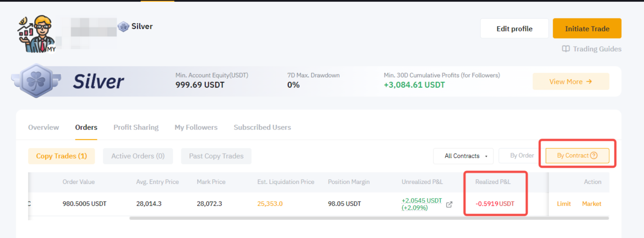Click the Market close action link
Image resolution: width=644 pixels, height=238 pixels.
click(591, 204)
